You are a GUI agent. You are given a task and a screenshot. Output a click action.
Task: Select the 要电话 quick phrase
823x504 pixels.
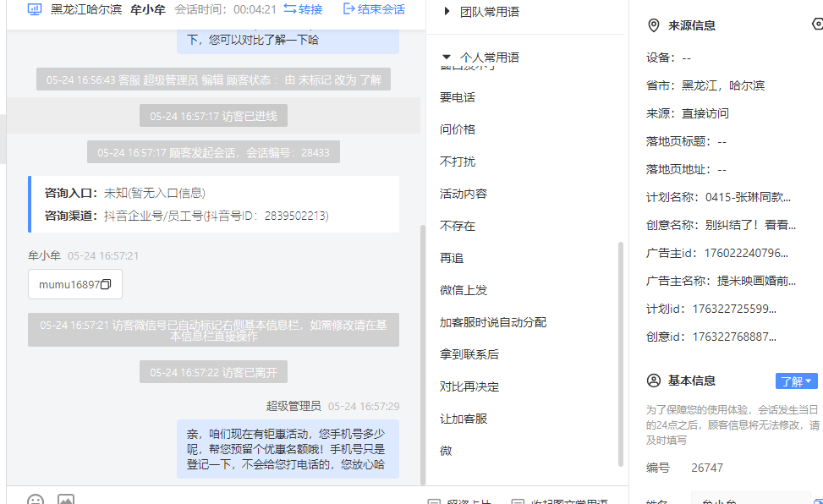457,97
